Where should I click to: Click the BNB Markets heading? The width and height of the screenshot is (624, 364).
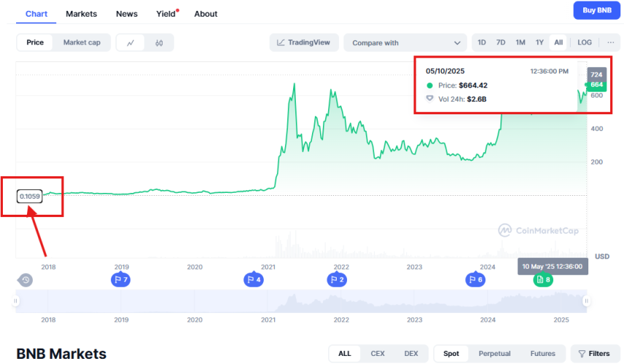(61, 354)
